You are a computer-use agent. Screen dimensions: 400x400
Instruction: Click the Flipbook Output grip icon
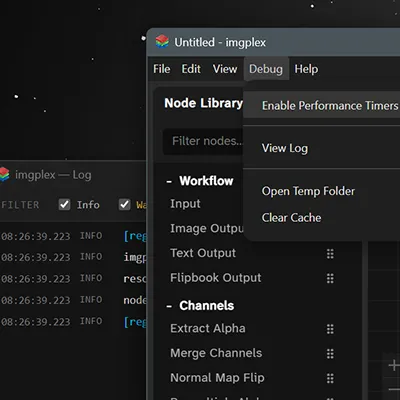[330, 278]
